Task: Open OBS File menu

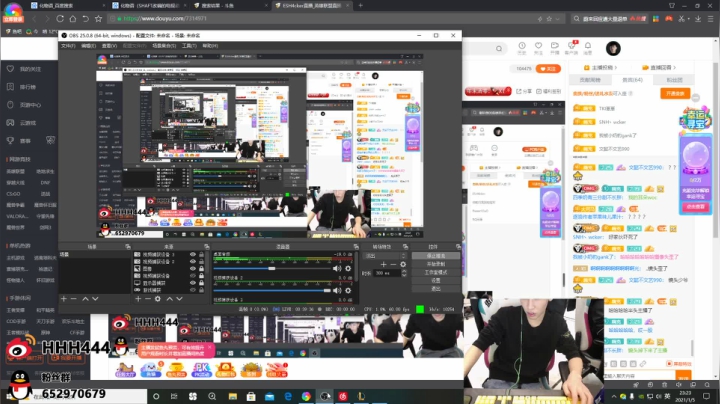Action: (x=68, y=46)
